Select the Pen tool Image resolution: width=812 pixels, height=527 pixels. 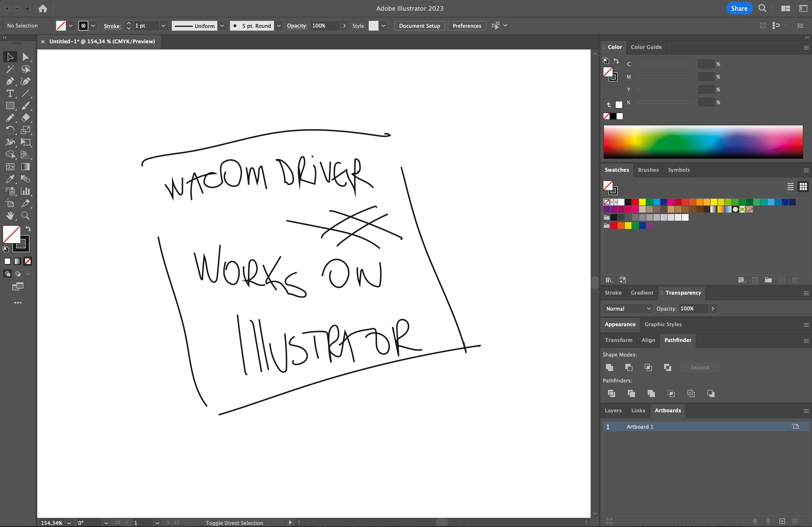[x=9, y=82]
